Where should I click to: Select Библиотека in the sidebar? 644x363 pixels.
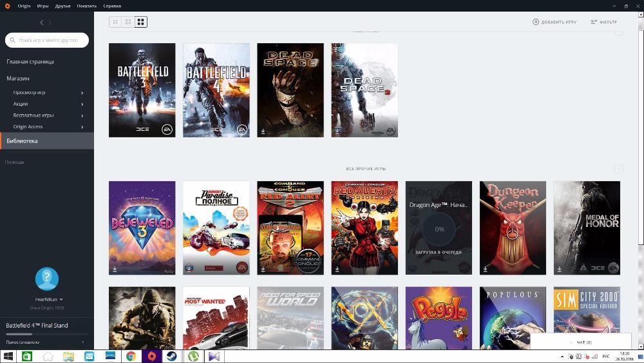pos(47,141)
